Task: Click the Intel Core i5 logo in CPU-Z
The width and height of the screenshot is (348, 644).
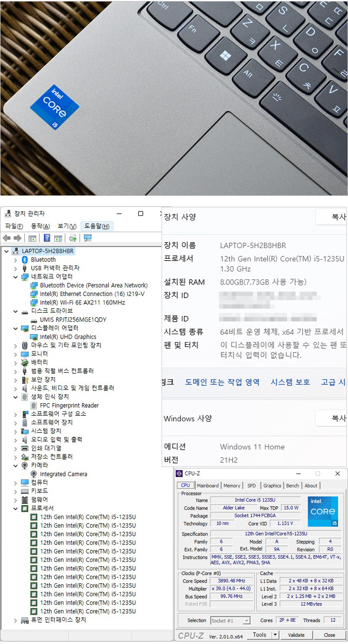Action: pyautogui.click(x=324, y=511)
